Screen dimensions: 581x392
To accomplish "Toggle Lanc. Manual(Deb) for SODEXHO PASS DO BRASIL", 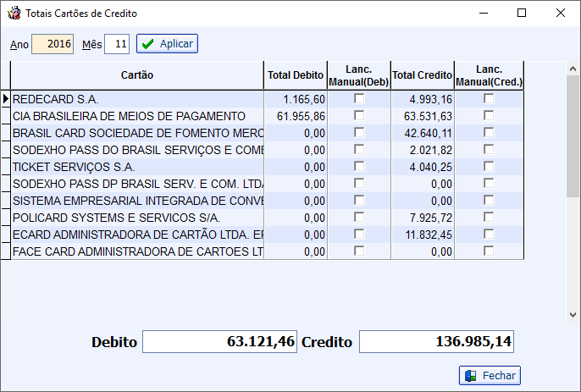I will coord(359,149).
